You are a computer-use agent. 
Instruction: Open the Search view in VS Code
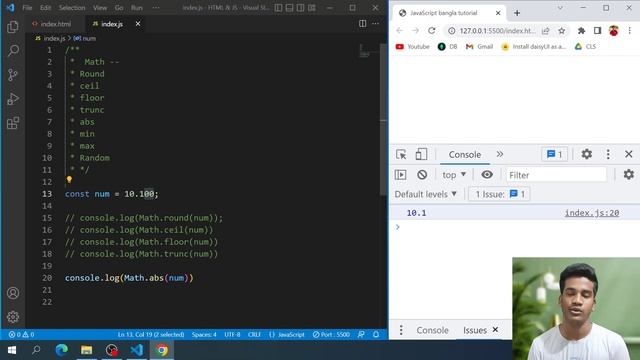(x=13, y=51)
